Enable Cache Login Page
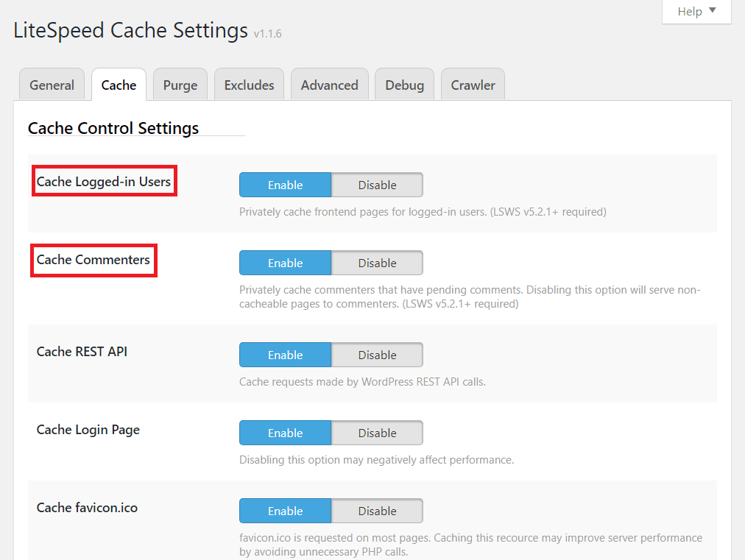This screenshot has width=745, height=560. click(285, 433)
